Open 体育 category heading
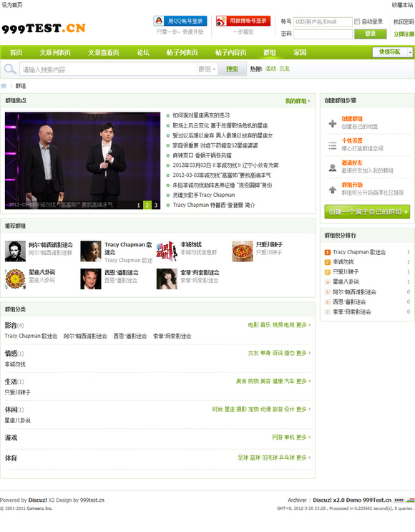The width and height of the screenshot is (415, 532). (x=11, y=458)
